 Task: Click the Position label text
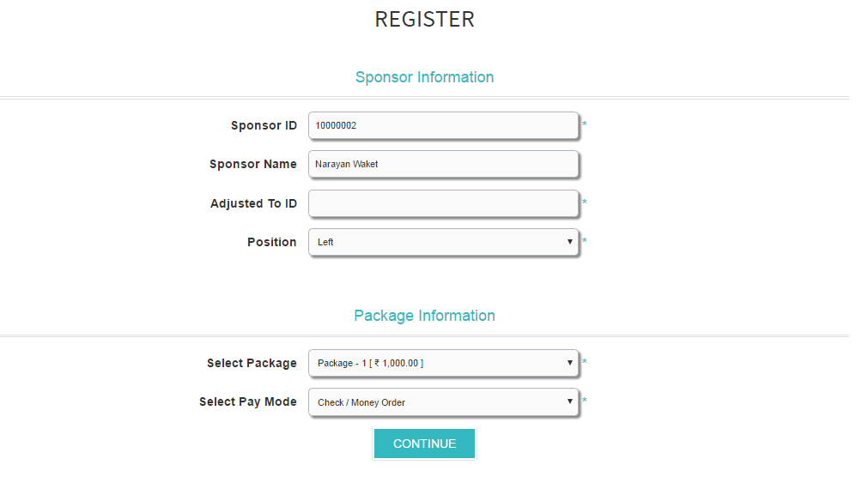pos(272,242)
